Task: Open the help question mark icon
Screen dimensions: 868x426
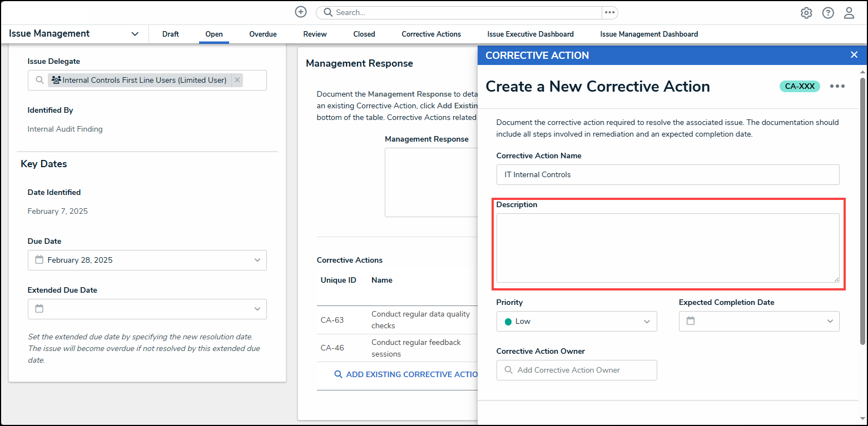Action: point(828,13)
